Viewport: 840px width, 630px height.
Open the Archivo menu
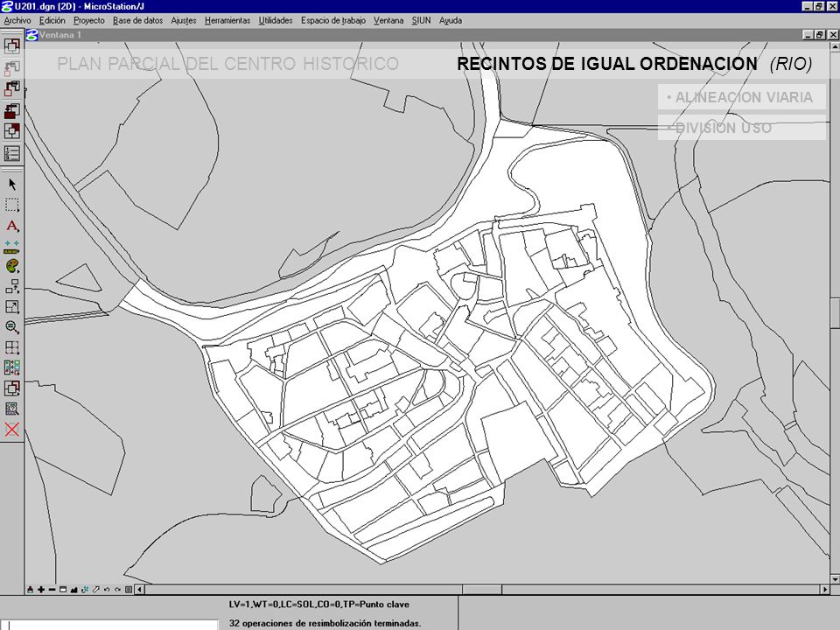pyautogui.click(x=17, y=20)
